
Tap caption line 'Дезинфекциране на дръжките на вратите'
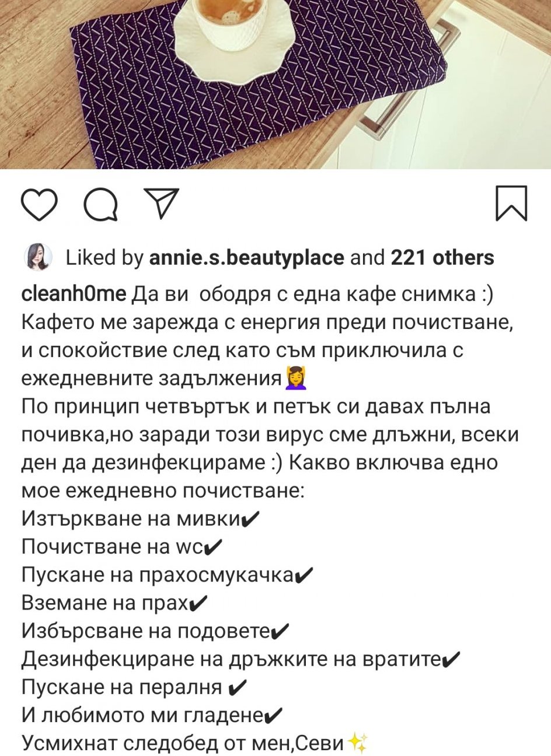(x=230, y=659)
